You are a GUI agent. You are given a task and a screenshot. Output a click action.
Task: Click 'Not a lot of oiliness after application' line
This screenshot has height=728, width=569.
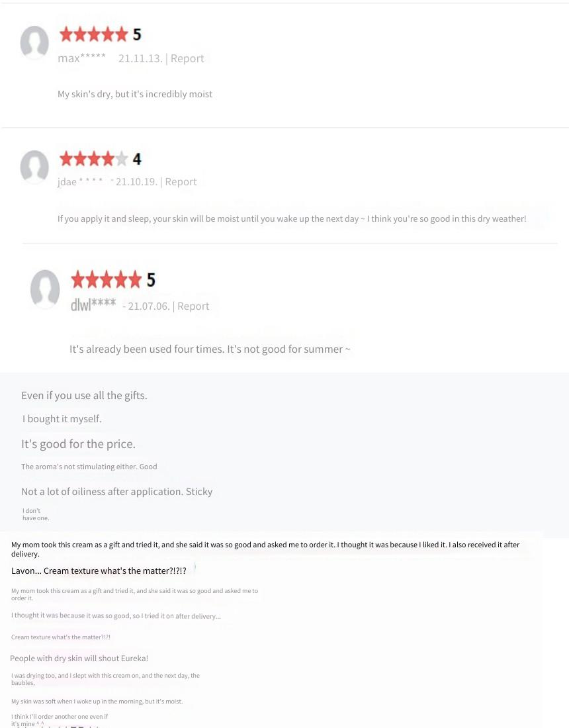pos(102,491)
